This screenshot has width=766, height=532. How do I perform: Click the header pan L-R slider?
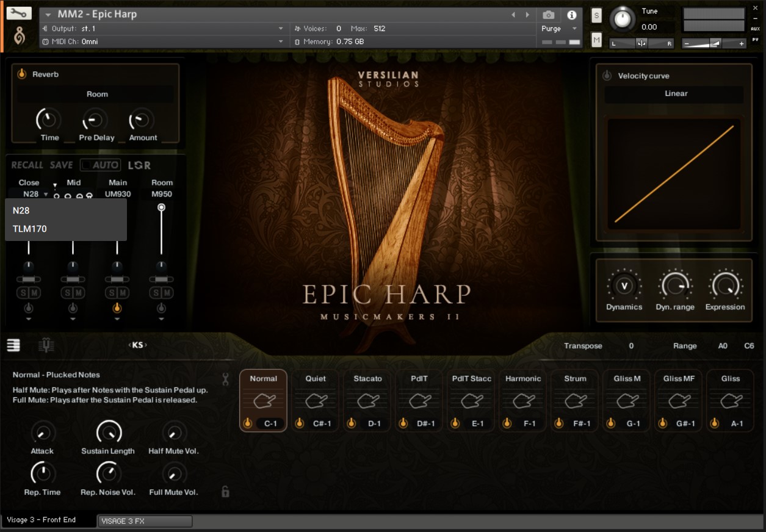point(641,43)
